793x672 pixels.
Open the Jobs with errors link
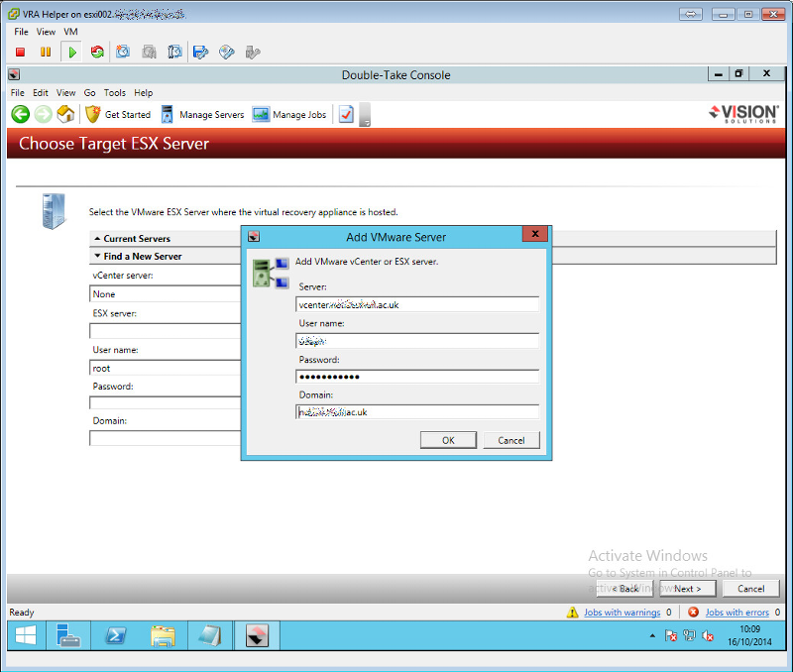[x=736, y=613]
